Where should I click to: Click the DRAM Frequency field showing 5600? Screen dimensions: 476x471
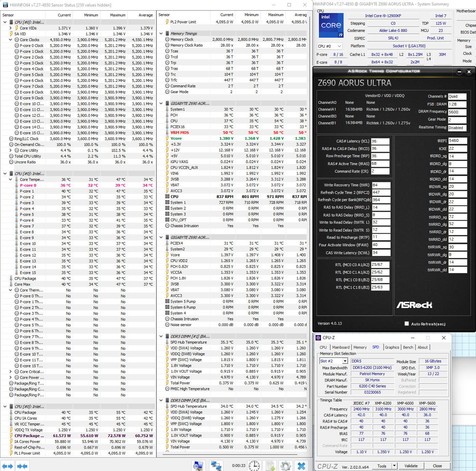pos(458,112)
